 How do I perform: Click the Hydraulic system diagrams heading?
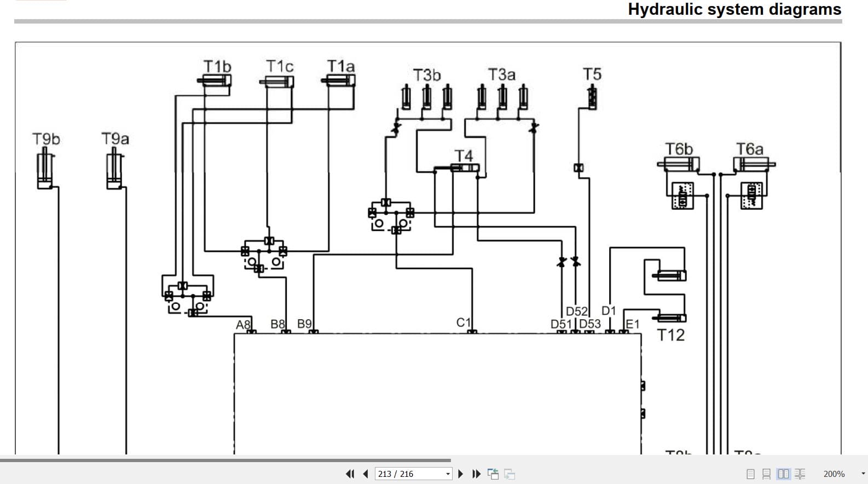click(734, 9)
